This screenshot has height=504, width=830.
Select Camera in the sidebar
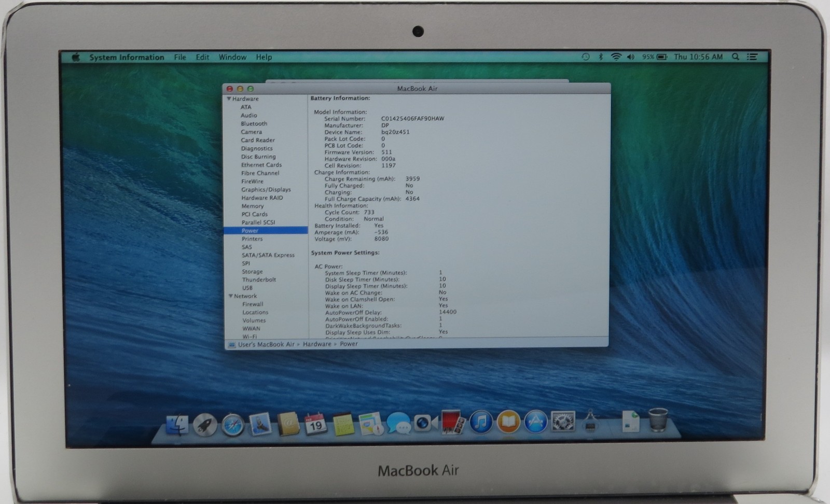(x=251, y=132)
